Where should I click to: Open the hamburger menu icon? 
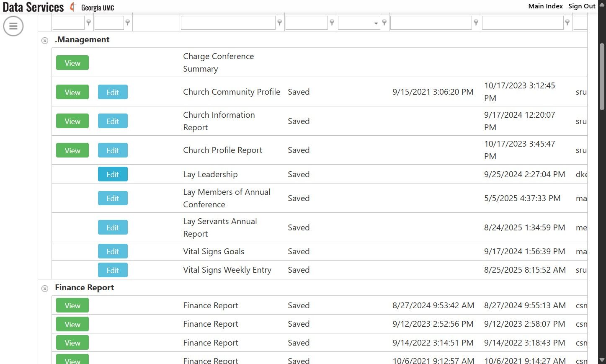click(13, 26)
